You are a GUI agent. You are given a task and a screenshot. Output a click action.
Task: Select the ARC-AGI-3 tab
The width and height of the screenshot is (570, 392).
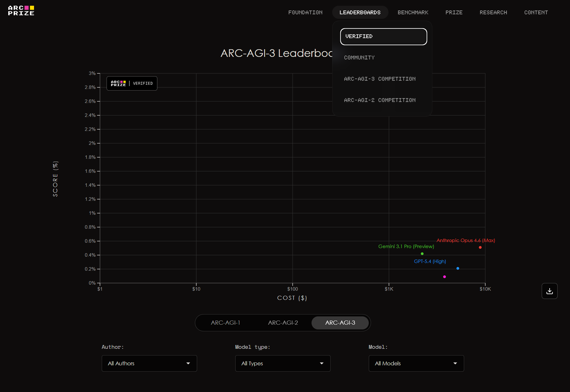pos(340,323)
